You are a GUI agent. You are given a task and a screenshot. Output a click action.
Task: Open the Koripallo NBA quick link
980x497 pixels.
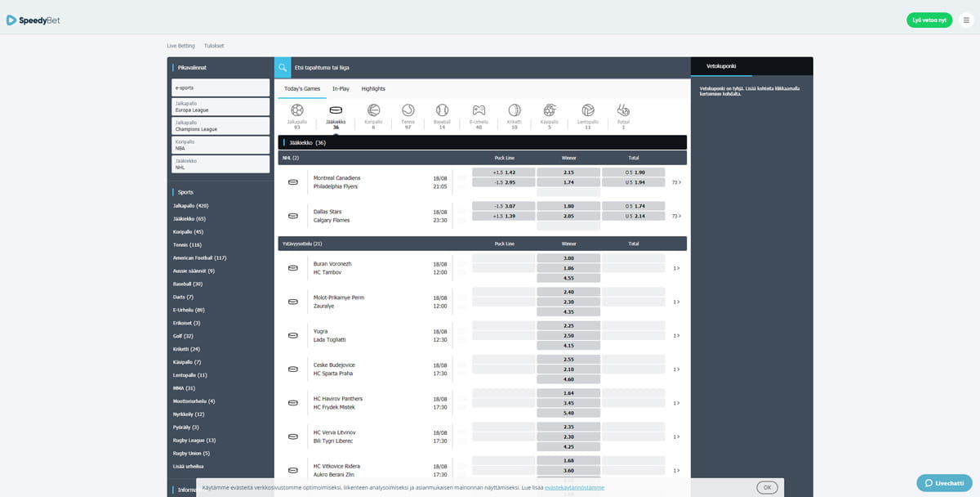coord(220,145)
